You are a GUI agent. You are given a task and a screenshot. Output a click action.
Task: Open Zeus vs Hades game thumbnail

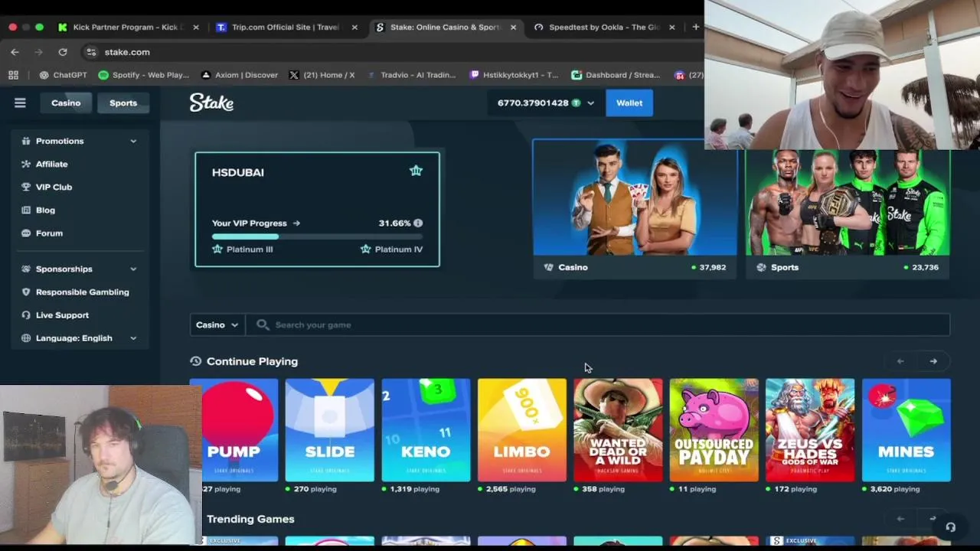pyautogui.click(x=810, y=430)
